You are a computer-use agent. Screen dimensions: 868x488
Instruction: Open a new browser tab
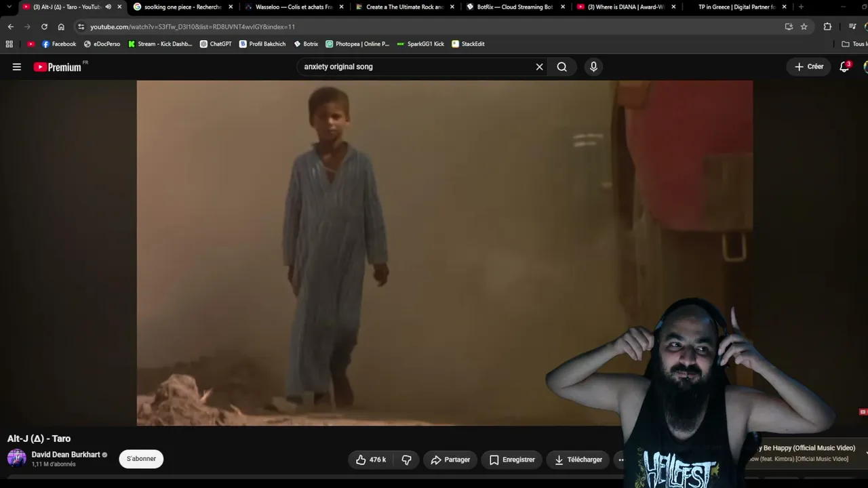(801, 7)
